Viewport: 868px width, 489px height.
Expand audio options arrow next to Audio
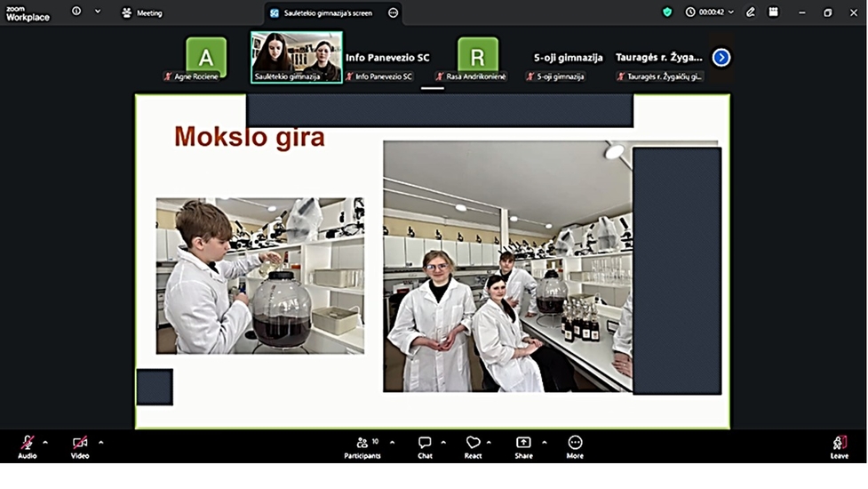click(45, 442)
